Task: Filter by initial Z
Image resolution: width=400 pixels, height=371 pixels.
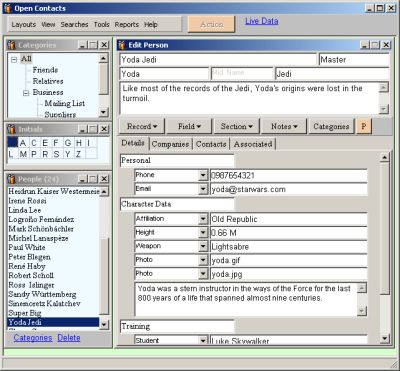Action: (79, 154)
